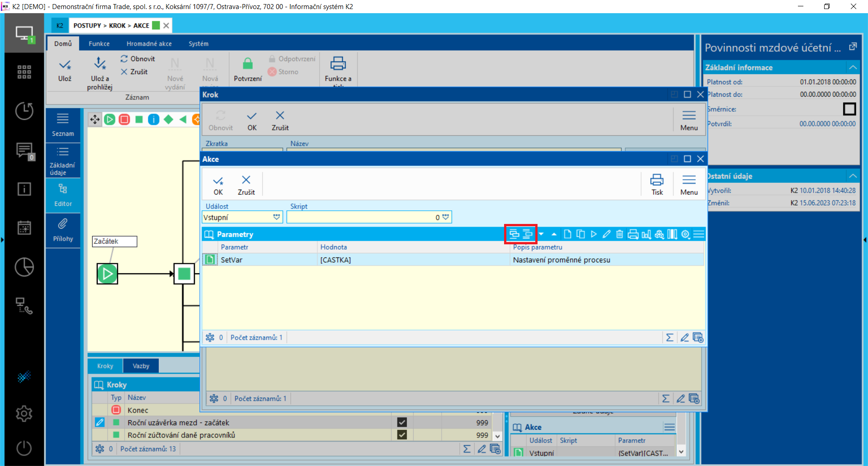Click Ulož in the ribbon

(65, 70)
